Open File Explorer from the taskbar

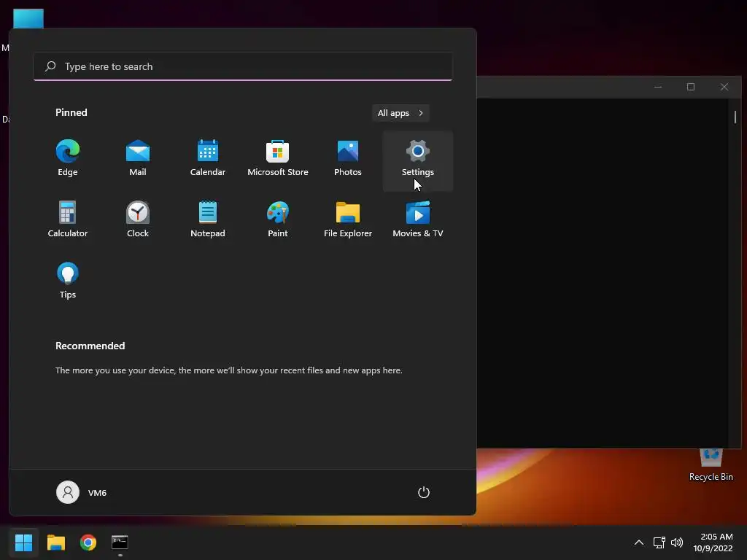[x=56, y=542]
